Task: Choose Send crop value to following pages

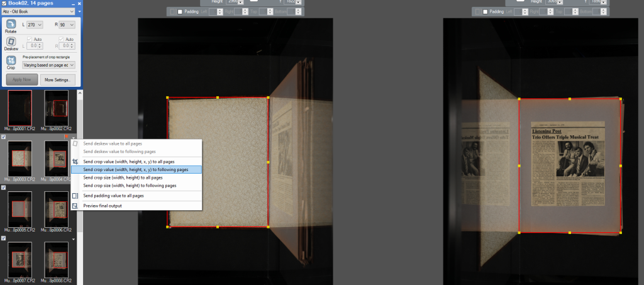Action: tap(136, 169)
